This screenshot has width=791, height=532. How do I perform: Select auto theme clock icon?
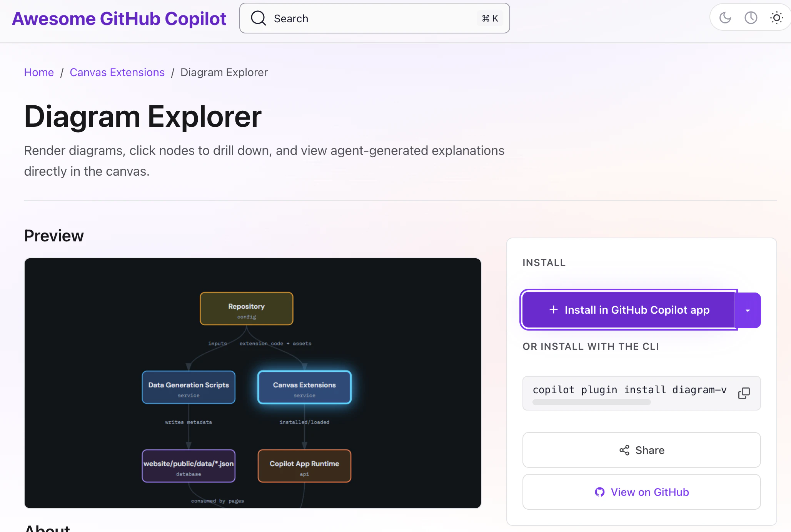pyautogui.click(x=751, y=18)
